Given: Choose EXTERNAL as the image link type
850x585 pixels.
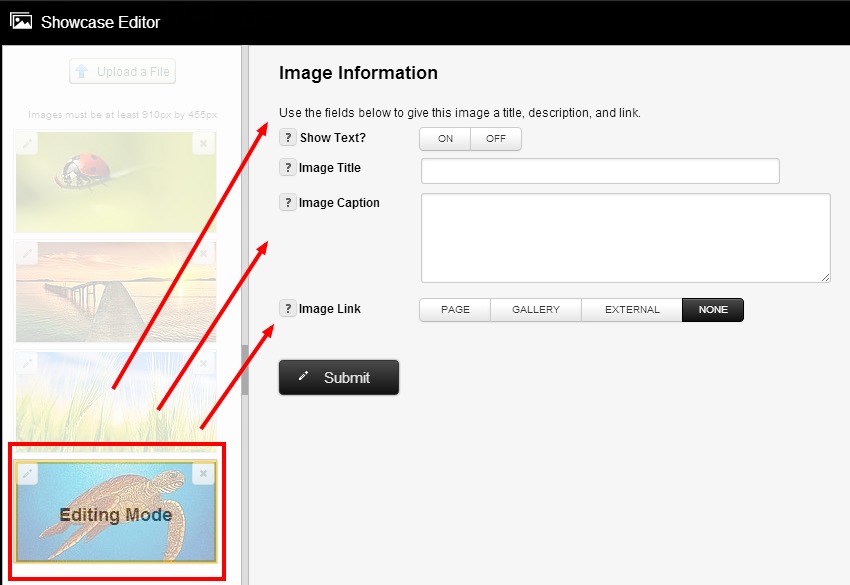Looking at the screenshot, I should point(632,310).
